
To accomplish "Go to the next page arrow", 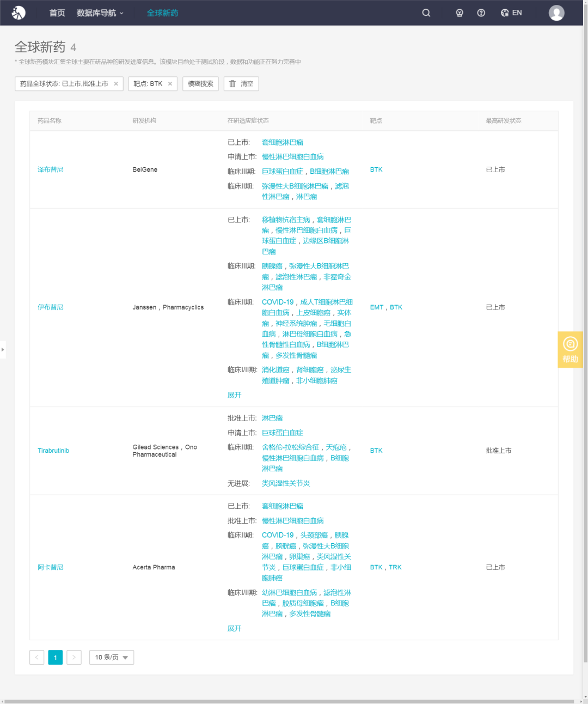I will [x=74, y=657].
